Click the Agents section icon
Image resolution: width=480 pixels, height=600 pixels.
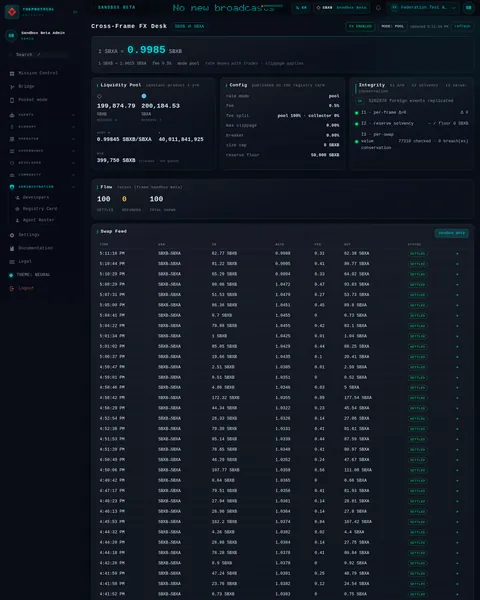pos(12,115)
